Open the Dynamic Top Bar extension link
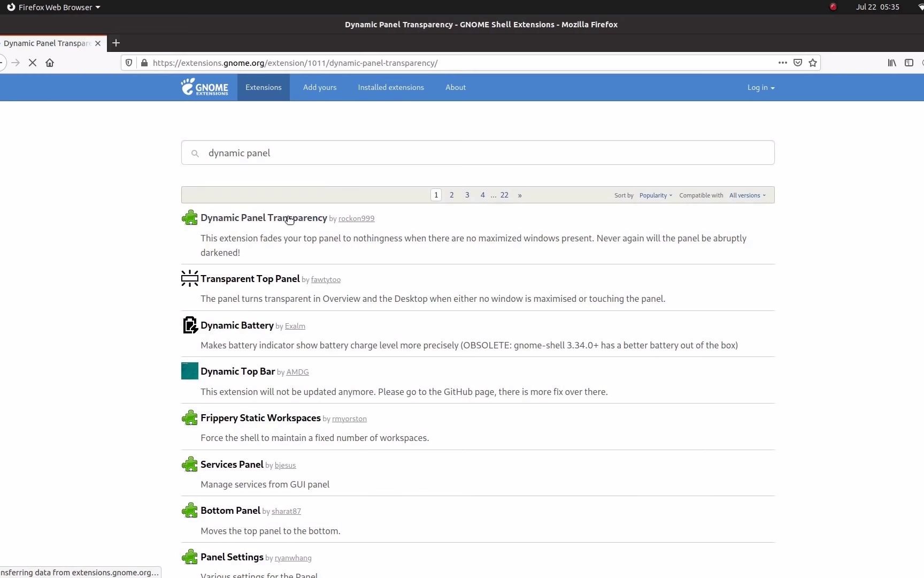Image resolution: width=924 pixels, height=578 pixels. [237, 371]
